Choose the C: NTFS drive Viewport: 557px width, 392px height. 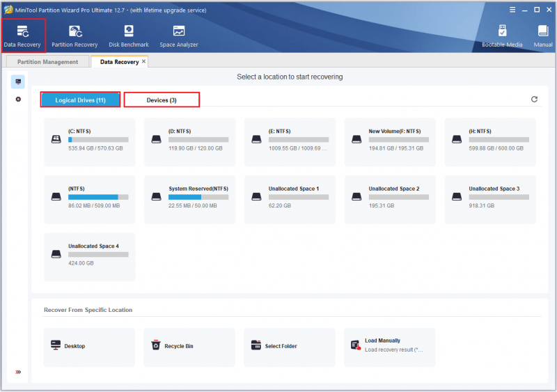click(90, 142)
